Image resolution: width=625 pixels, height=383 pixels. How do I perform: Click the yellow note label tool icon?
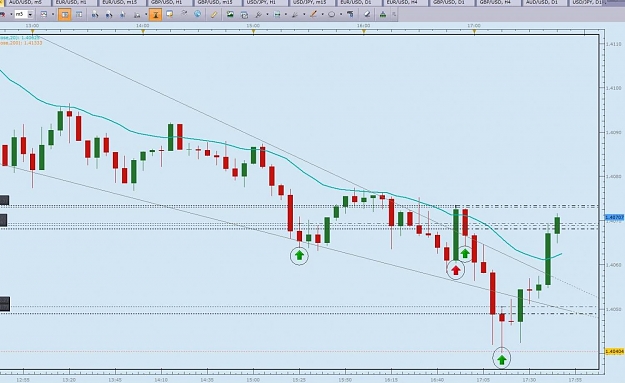pyautogui.click(x=169, y=14)
